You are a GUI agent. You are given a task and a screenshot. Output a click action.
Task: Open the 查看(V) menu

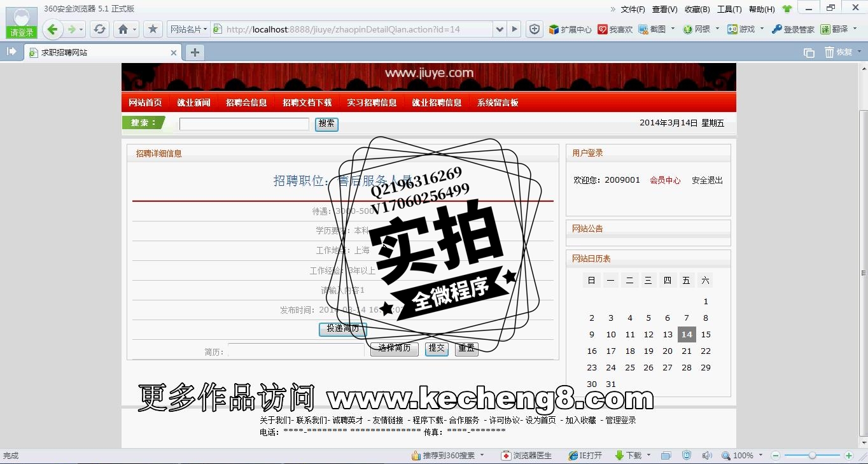[x=664, y=10]
